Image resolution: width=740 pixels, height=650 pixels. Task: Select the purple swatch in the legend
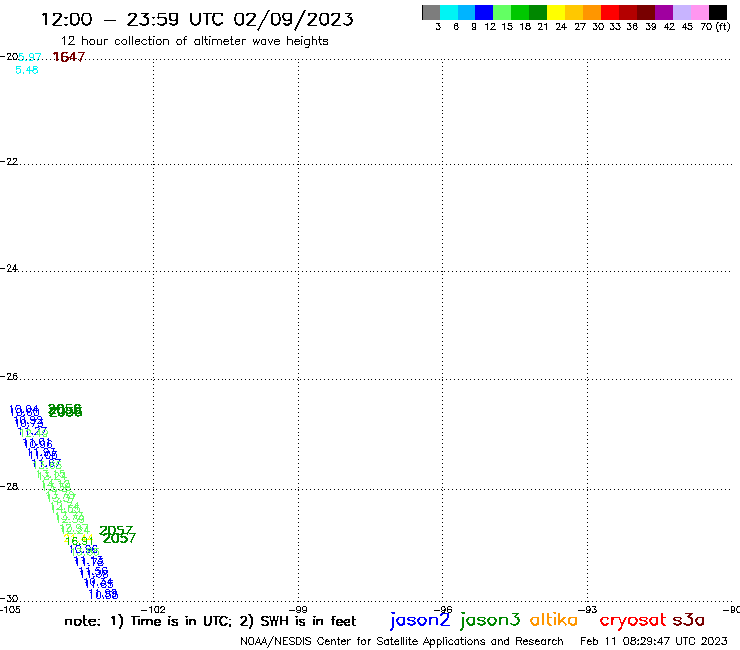tap(664, 12)
